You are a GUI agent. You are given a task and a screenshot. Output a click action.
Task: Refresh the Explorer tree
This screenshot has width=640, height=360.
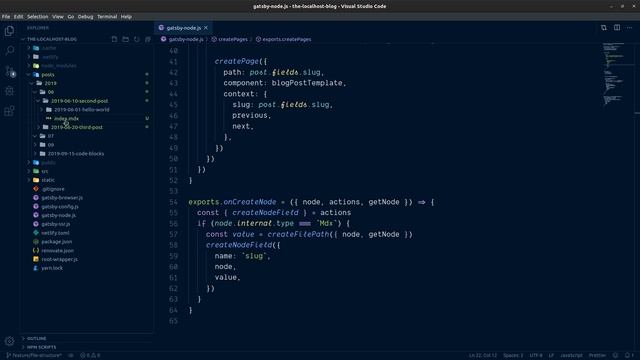point(137,39)
